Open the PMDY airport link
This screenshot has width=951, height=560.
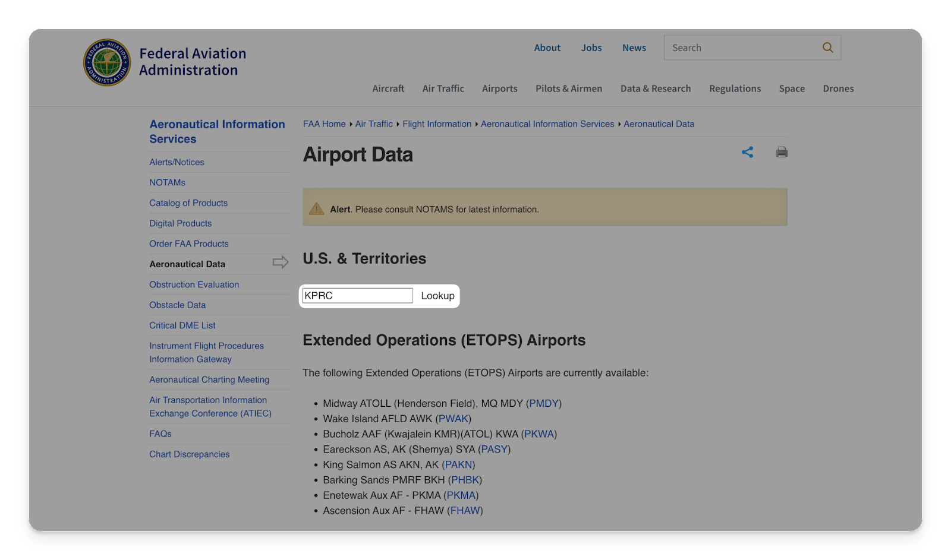pyautogui.click(x=544, y=403)
